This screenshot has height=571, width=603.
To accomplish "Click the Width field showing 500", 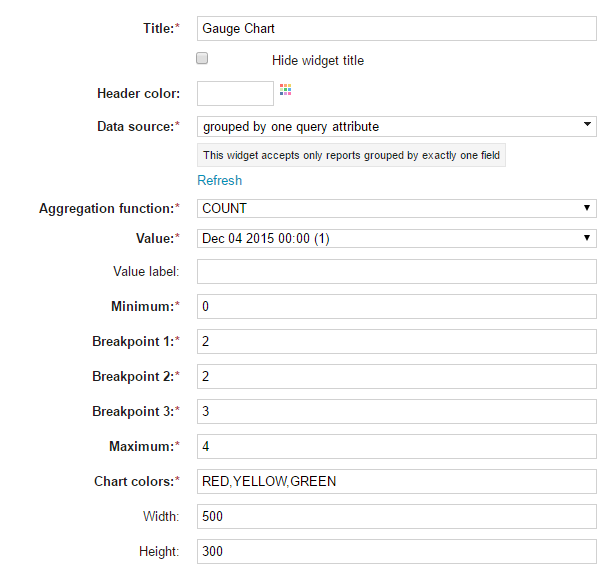I will coord(397,516).
